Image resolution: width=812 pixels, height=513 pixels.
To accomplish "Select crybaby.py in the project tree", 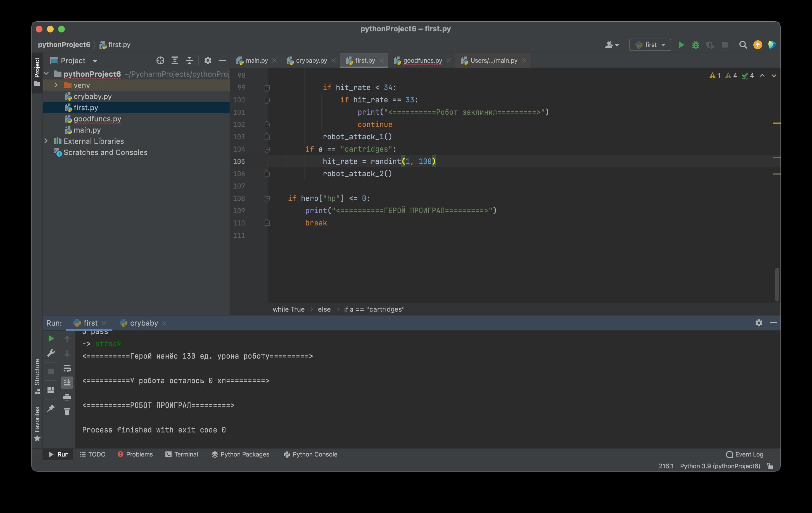I will click(92, 97).
